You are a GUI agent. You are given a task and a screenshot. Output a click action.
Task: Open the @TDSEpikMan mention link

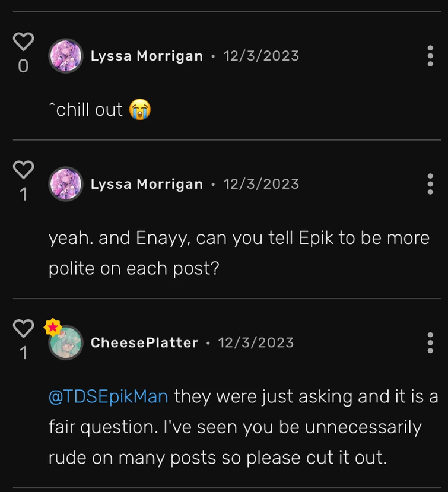109,396
